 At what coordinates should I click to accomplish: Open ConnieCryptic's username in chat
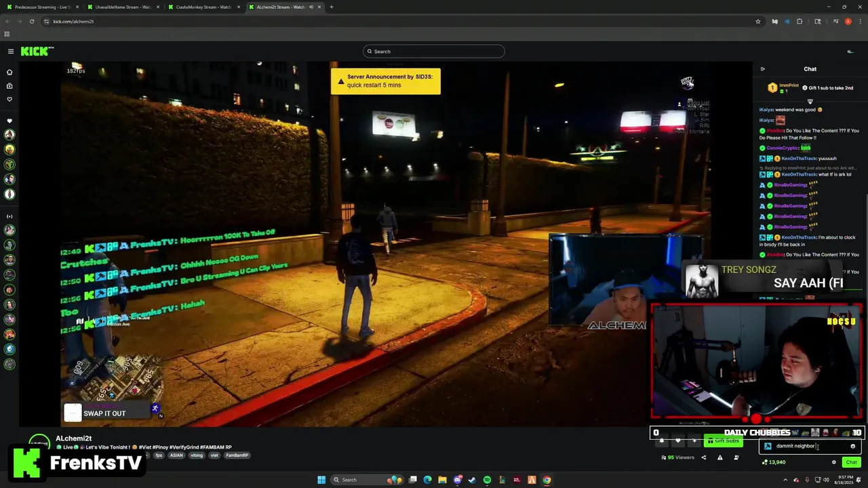[x=783, y=148]
